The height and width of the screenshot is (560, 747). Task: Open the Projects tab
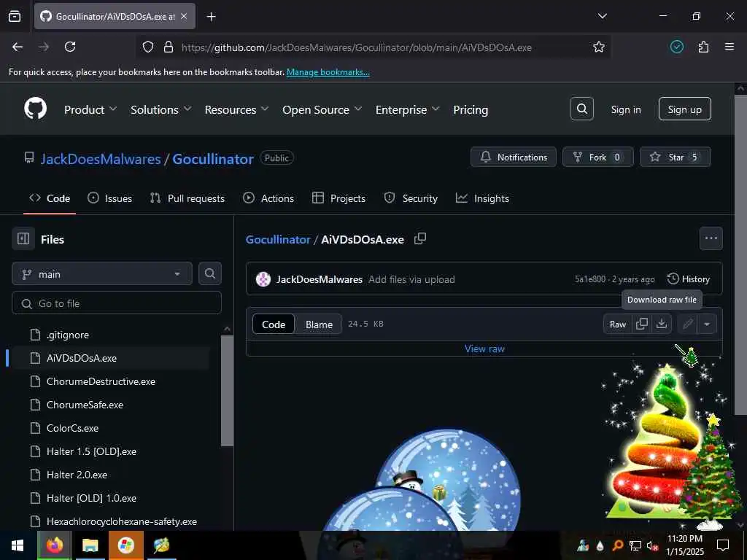click(x=338, y=198)
